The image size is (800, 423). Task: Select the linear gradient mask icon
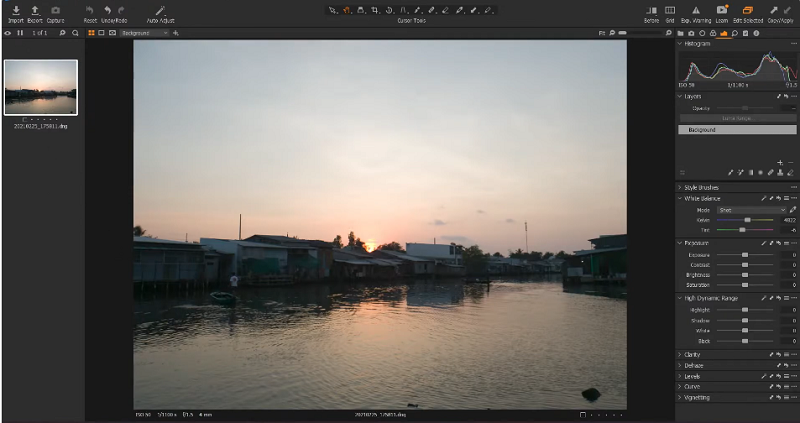click(x=751, y=173)
